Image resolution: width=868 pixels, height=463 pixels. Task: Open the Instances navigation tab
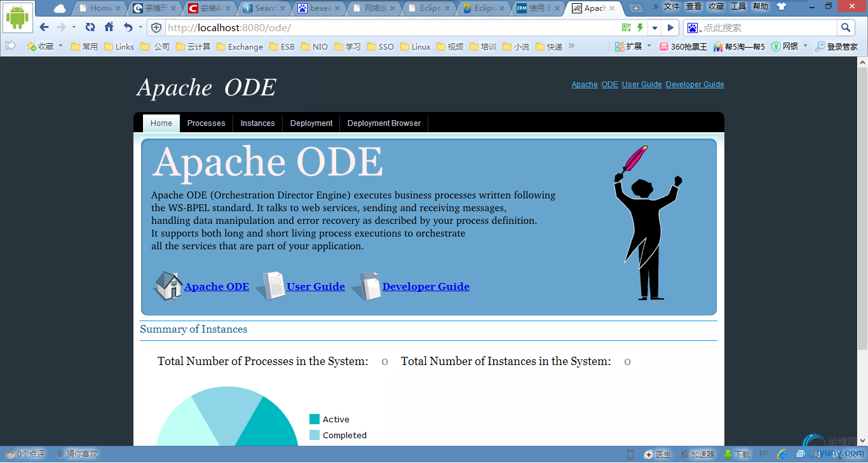click(257, 123)
